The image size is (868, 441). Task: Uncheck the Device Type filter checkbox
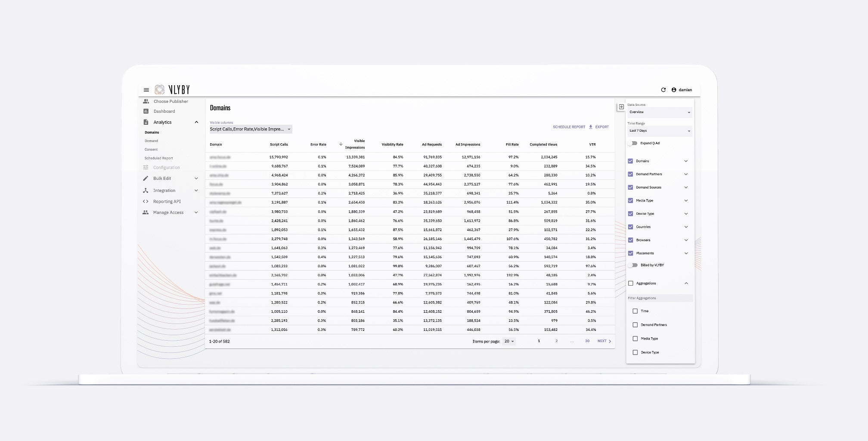tap(631, 214)
